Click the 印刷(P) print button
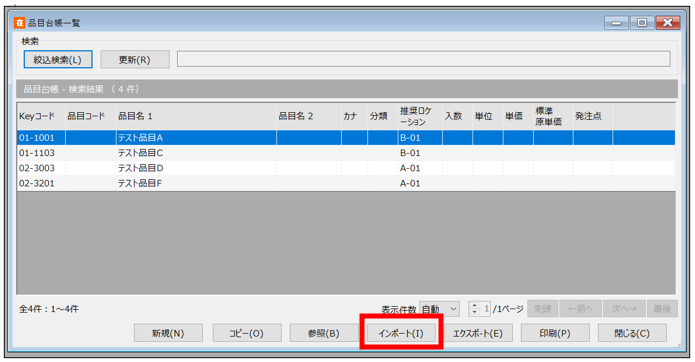Image resolution: width=695 pixels, height=362 pixels. click(555, 333)
